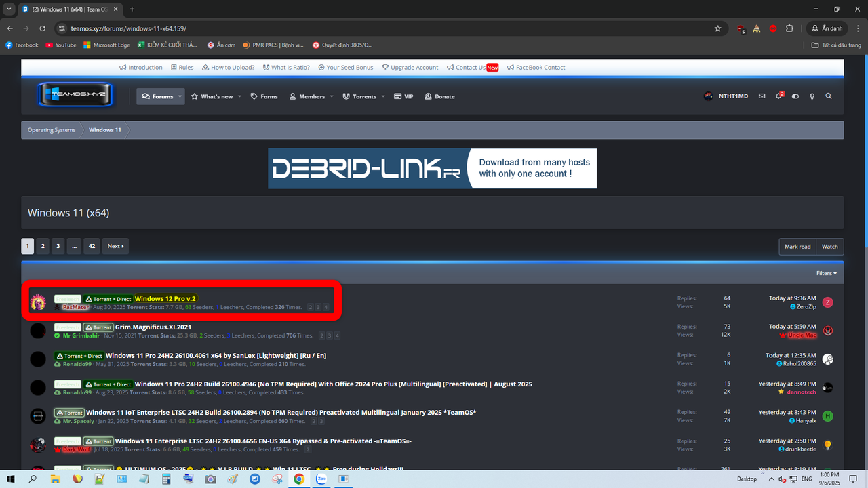Image resolution: width=868 pixels, height=488 pixels.
Task: Expand the Members dropdown arrow
Action: point(332,96)
